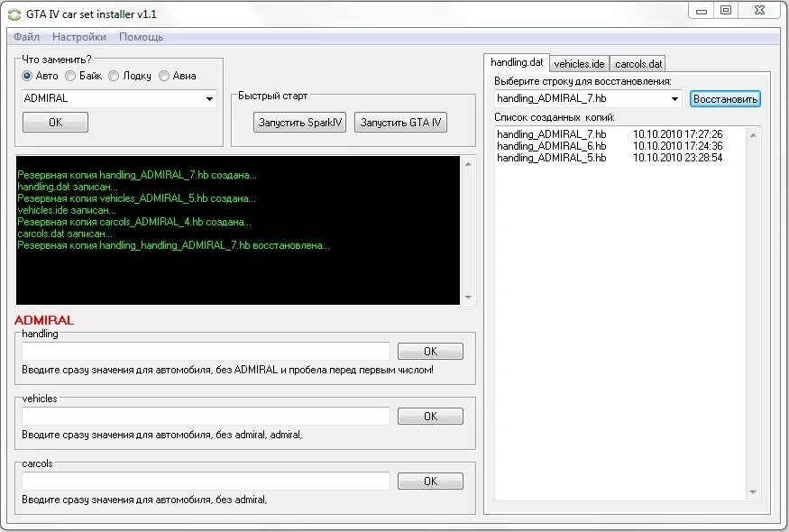Launch SparkIV with the quick start button
Image resolution: width=789 pixels, height=532 pixels.
[x=298, y=121]
